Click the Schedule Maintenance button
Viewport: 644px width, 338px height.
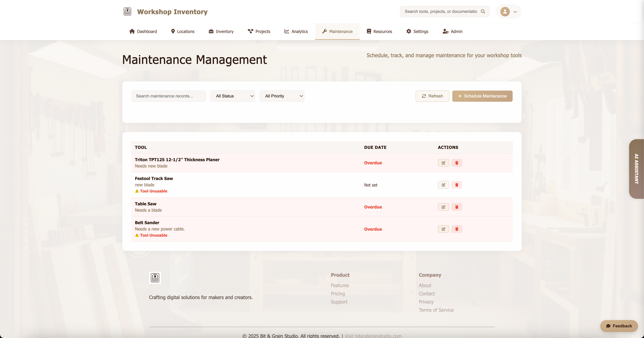482,96
